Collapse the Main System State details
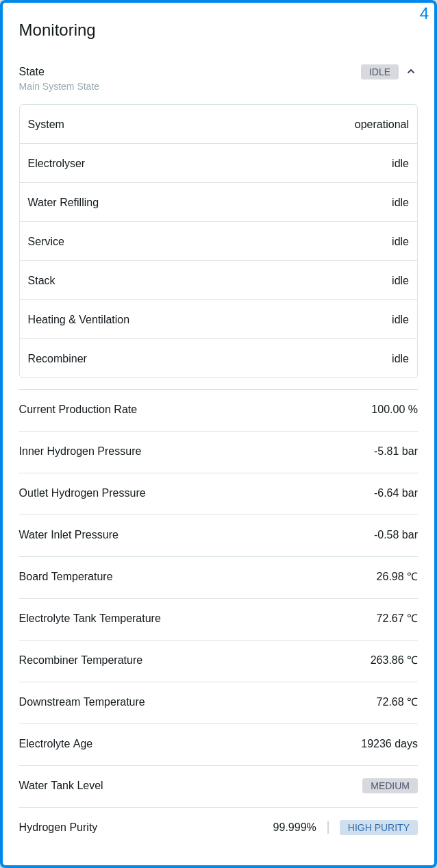 tap(411, 71)
